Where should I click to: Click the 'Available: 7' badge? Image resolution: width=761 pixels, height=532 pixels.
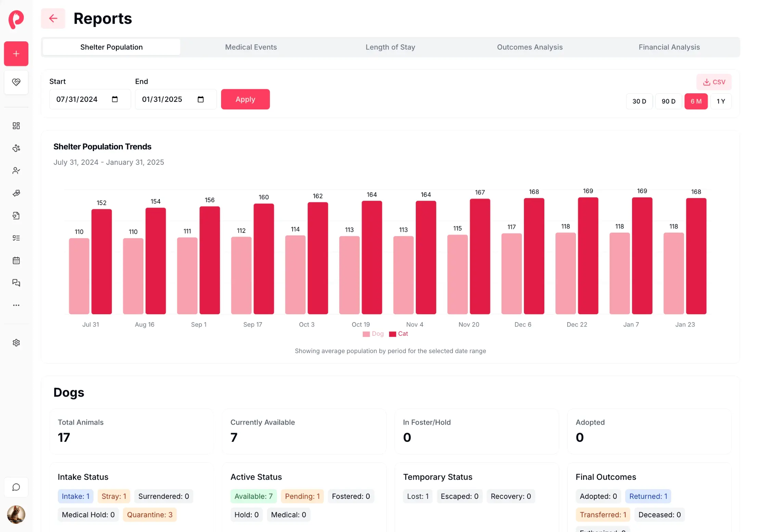(x=254, y=496)
